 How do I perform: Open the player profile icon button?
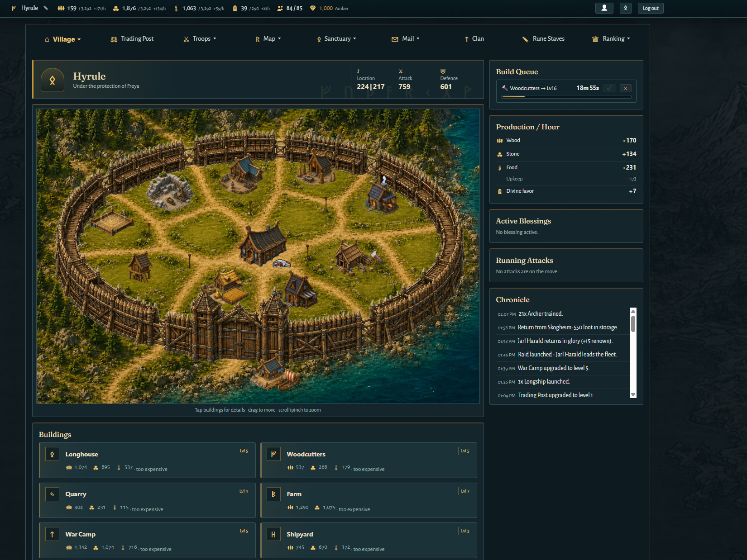coord(604,8)
